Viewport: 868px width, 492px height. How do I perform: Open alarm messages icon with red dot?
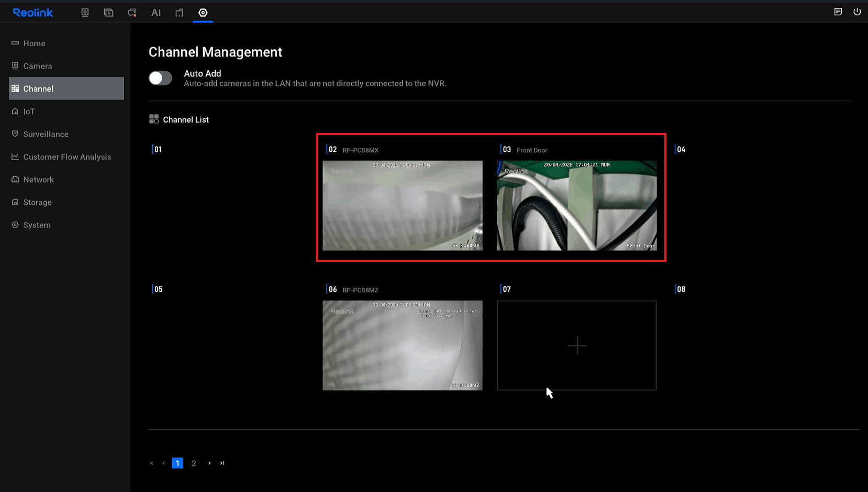132,13
